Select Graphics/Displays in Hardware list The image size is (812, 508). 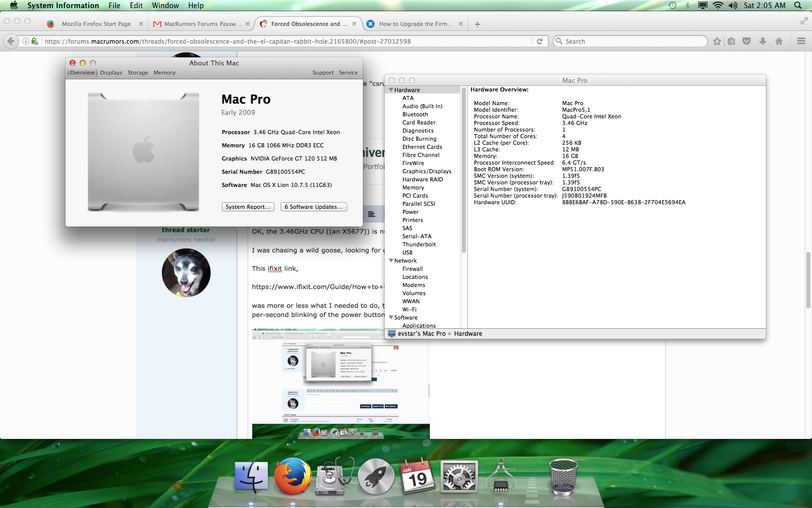pyautogui.click(x=427, y=171)
